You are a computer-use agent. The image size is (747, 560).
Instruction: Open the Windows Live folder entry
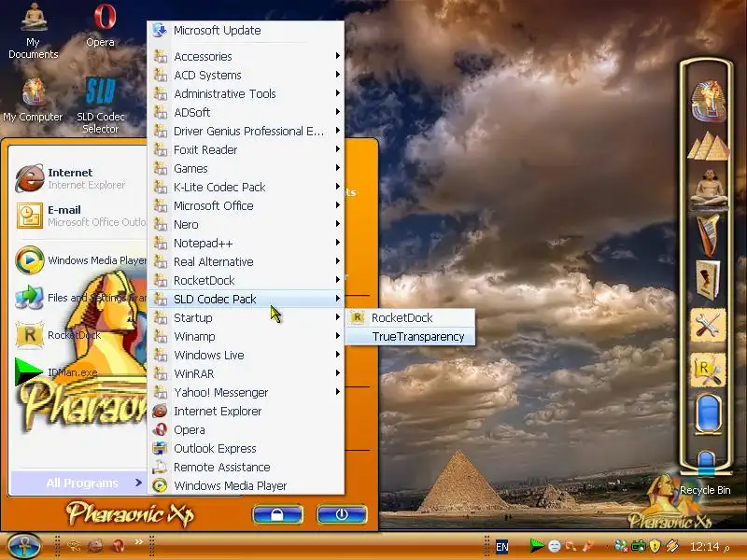tap(246, 355)
